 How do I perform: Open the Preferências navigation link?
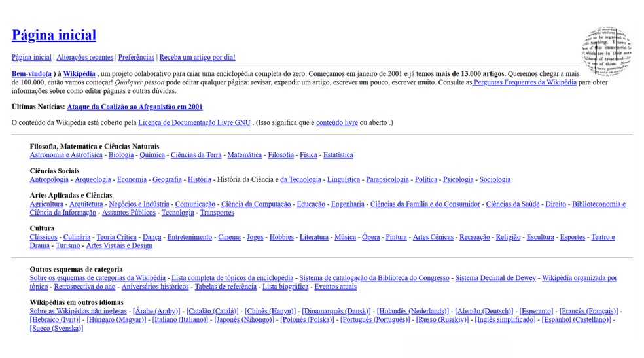pos(136,57)
